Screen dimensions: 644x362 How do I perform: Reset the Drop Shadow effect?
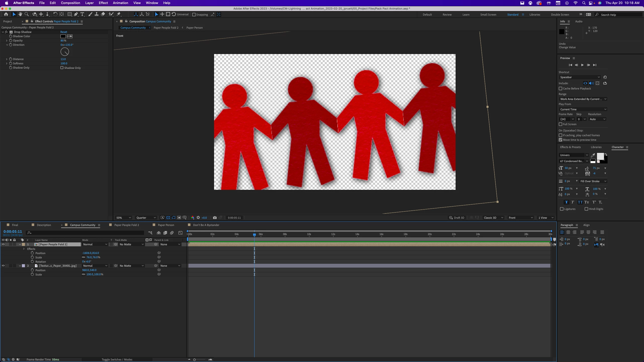tap(64, 32)
